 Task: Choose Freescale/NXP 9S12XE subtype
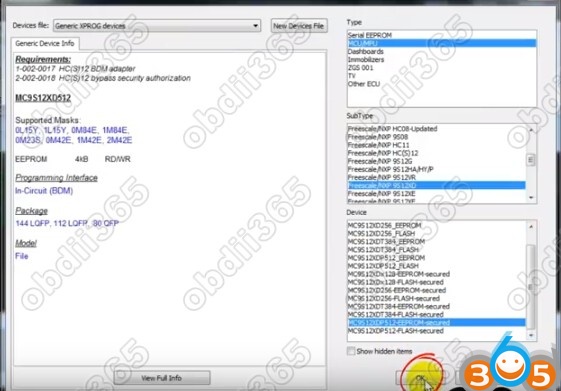coord(436,194)
